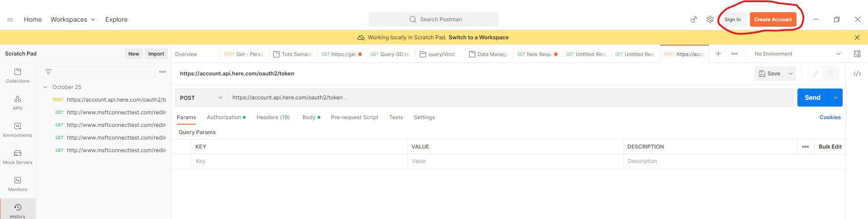The height and width of the screenshot is (219, 868).
Task: Switch to the Body tab
Action: (311, 117)
